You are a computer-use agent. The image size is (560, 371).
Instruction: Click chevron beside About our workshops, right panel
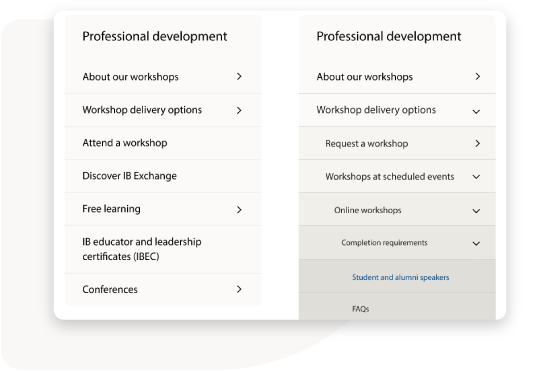pos(478,76)
